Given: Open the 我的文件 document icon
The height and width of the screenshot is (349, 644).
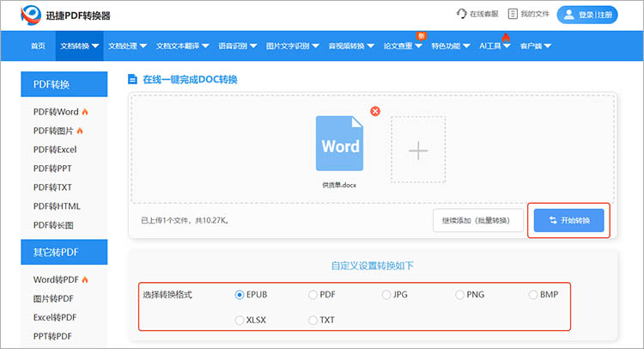Looking at the screenshot, I should pos(513,14).
